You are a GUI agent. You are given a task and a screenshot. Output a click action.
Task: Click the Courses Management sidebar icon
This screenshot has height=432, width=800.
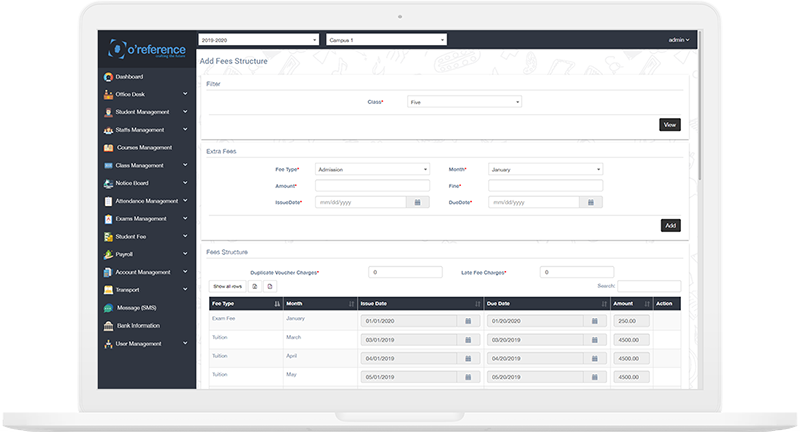tap(108, 148)
